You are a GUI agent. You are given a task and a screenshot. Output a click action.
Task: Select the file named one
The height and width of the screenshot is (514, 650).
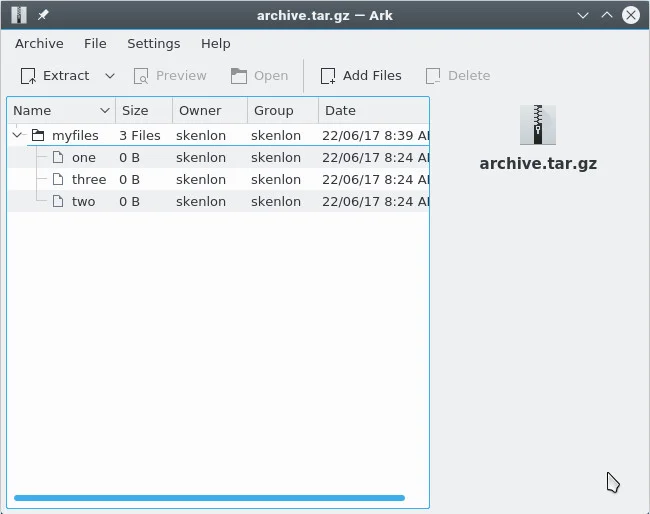[84, 158]
